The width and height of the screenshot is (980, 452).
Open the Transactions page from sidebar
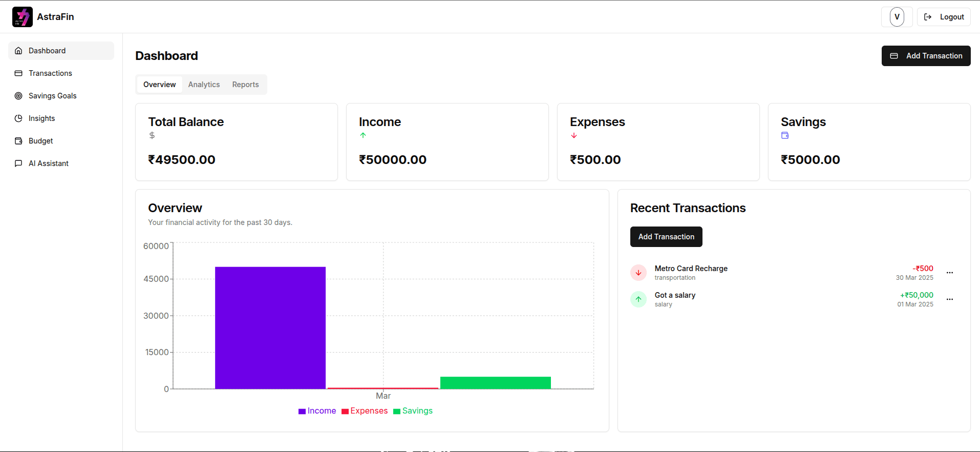(x=50, y=73)
